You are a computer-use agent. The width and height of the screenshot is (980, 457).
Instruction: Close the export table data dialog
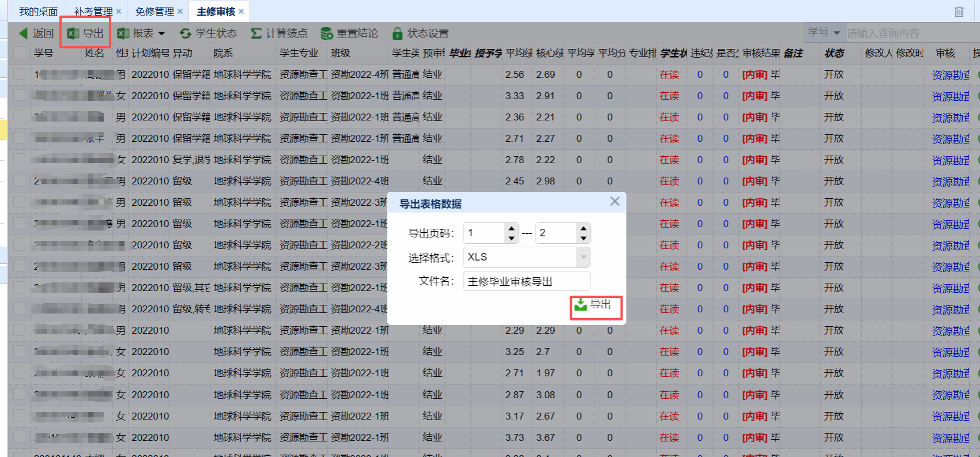coord(615,201)
